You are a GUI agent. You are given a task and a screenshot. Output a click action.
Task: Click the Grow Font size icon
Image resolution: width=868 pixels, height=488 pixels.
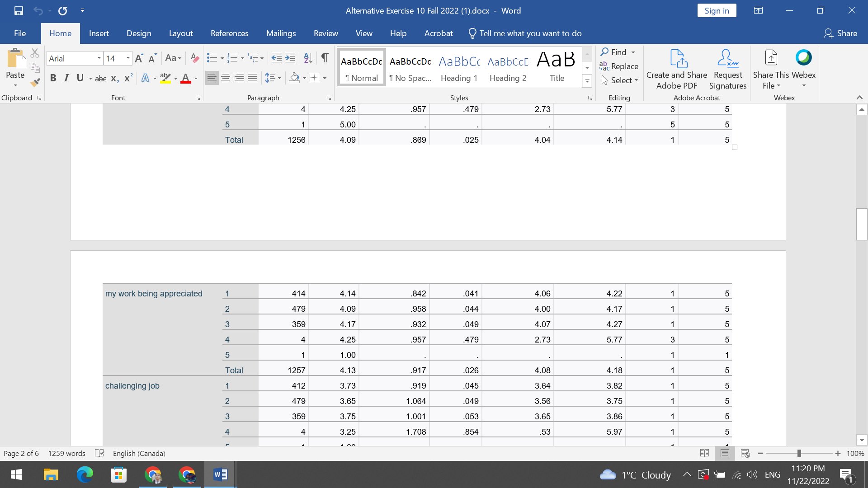[x=139, y=58]
